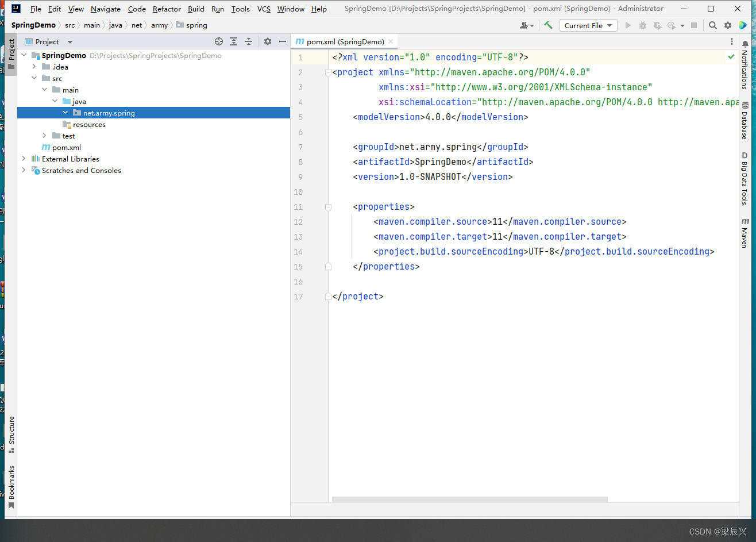Open Search Everywhere magnifier icon
Image resolution: width=756 pixels, height=542 pixels.
[713, 25]
